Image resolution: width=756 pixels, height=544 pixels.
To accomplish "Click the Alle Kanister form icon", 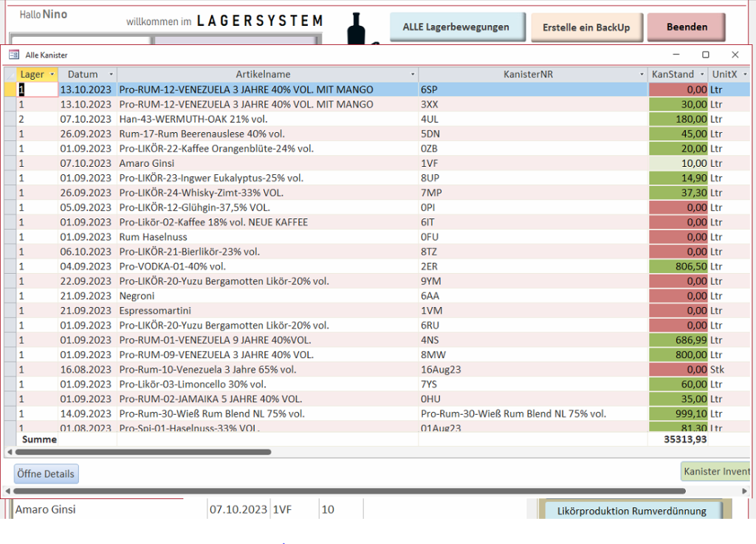I will tap(14, 55).
